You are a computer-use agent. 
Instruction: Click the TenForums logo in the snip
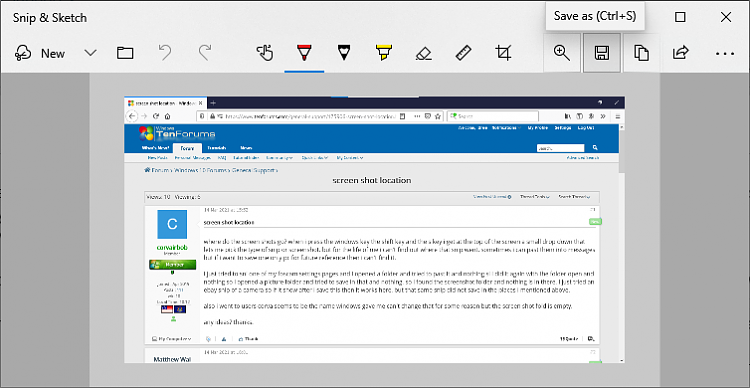coord(177,133)
